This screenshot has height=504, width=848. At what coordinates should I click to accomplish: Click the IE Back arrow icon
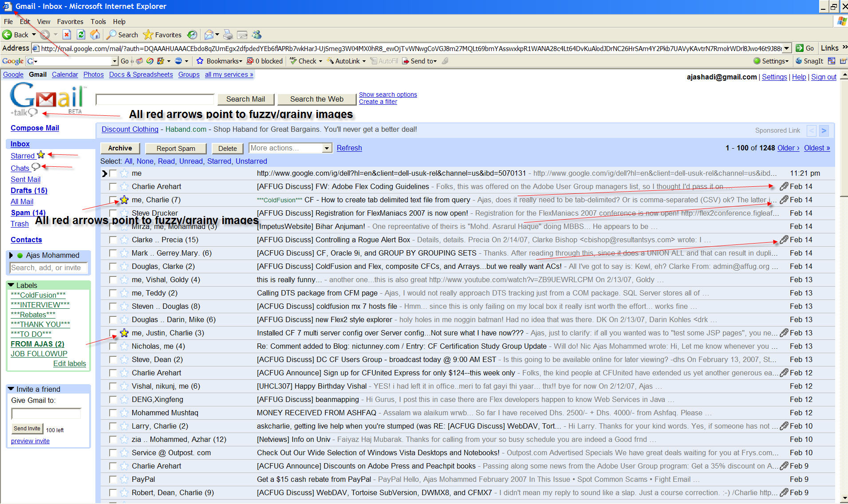[7, 35]
